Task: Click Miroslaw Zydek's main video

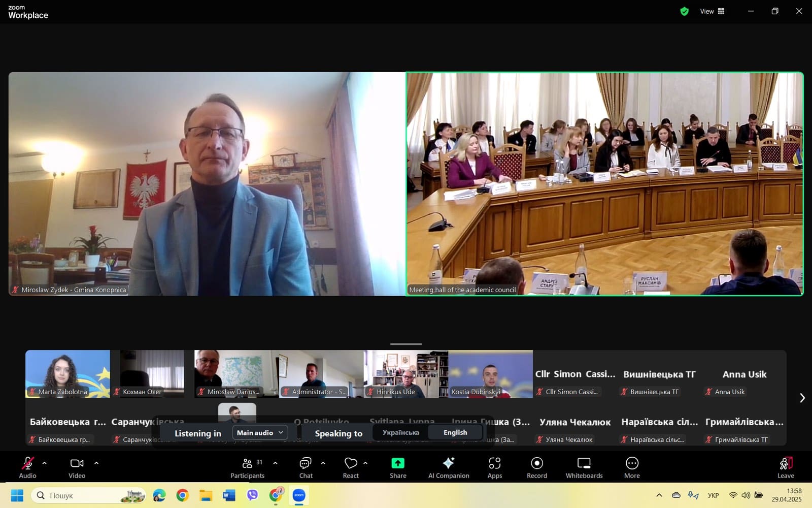Action: click(x=207, y=183)
